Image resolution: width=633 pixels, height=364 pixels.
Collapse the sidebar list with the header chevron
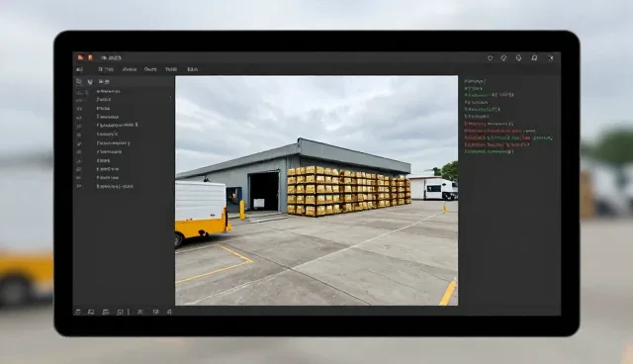[x=90, y=82]
